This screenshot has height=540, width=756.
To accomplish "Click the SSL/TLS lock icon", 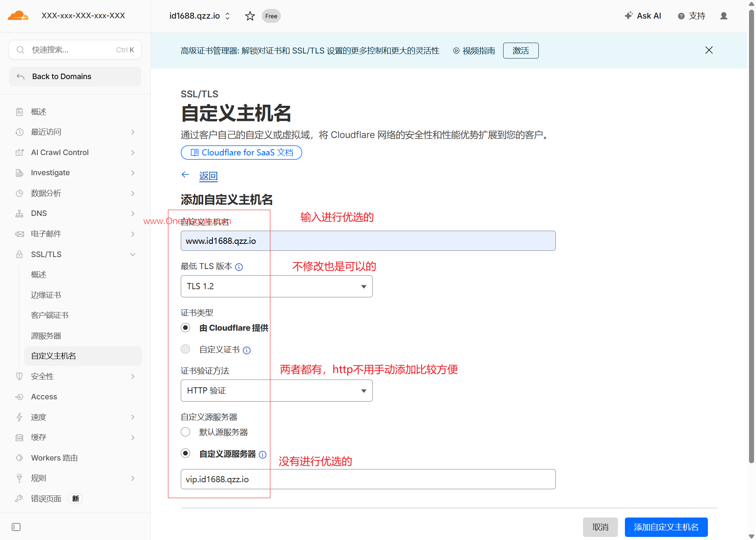I will coord(19,254).
